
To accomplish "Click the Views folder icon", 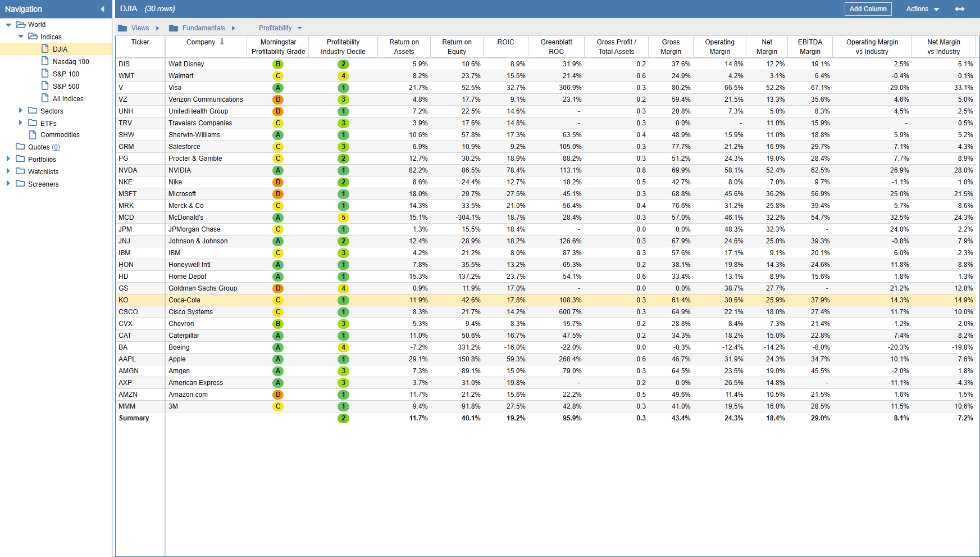I will pyautogui.click(x=122, y=28).
